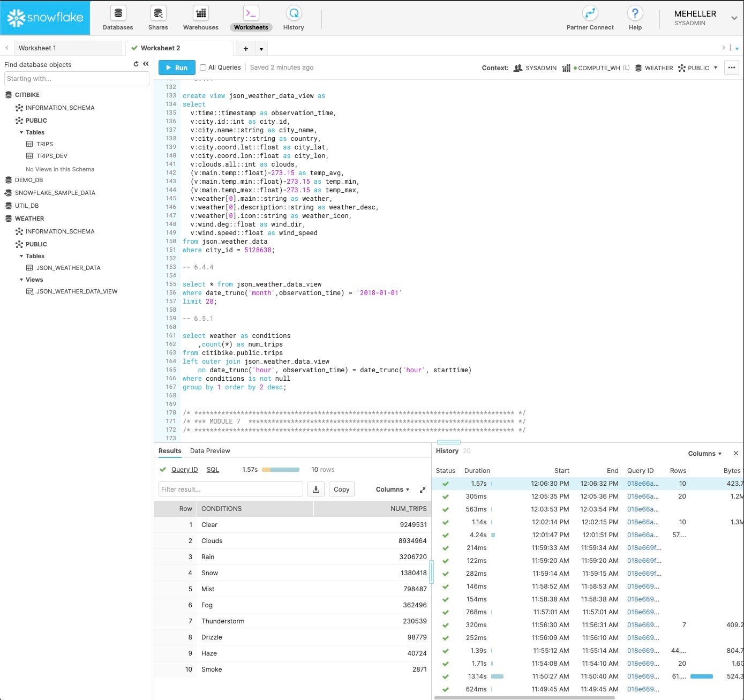Copy the query results
744x700 pixels.
coord(341,489)
